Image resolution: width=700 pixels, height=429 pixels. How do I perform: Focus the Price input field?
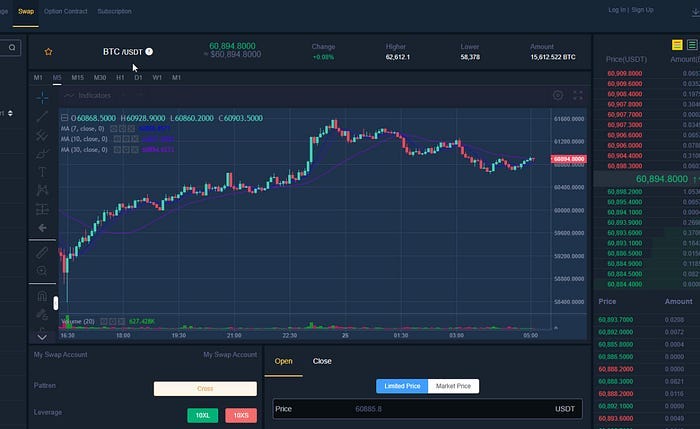(428, 409)
